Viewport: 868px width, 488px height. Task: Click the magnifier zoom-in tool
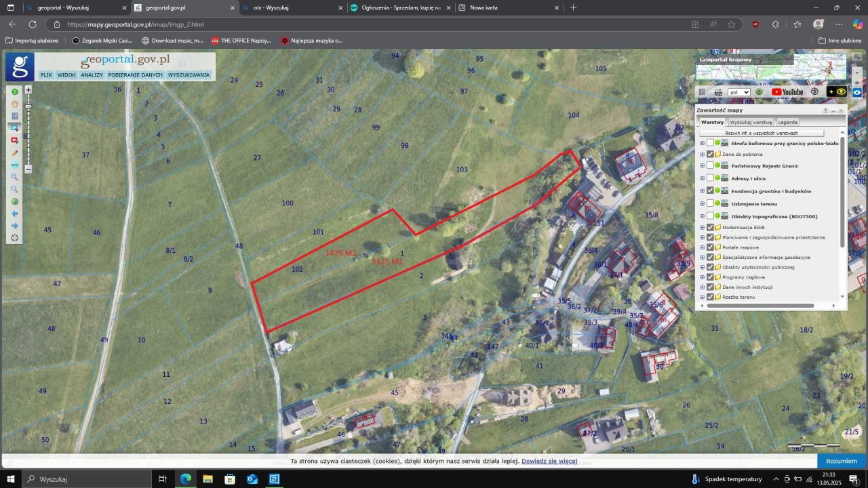click(x=15, y=177)
